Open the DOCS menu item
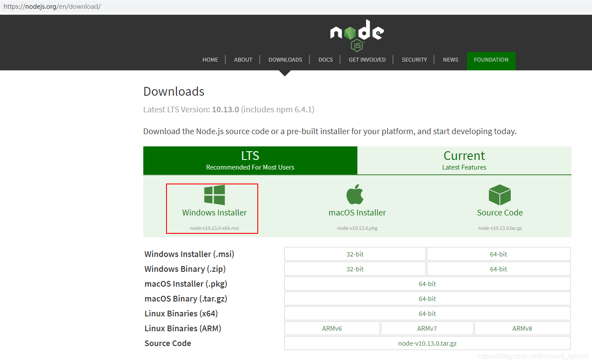 click(x=325, y=60)
